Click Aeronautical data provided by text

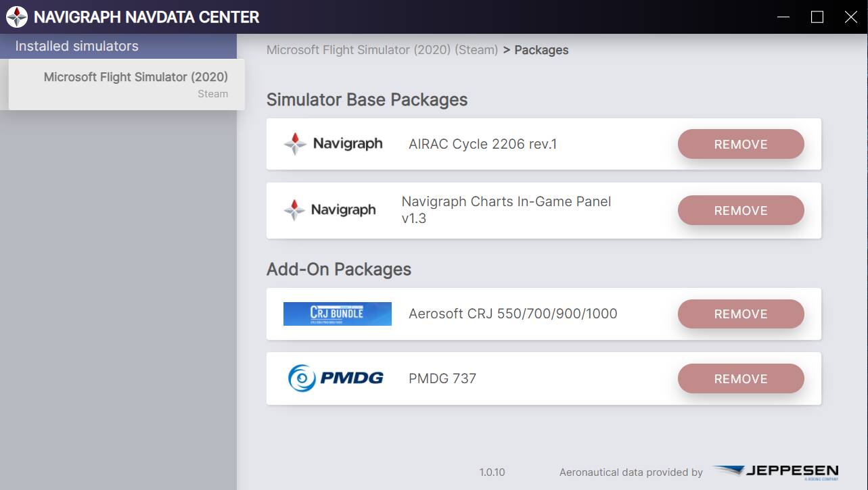[631, 472]
